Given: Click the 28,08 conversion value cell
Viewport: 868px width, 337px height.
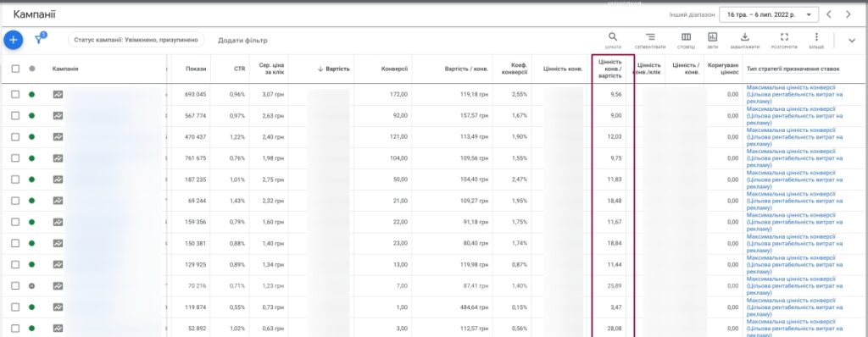Looking at the screenshot, I should coord(615,329).
